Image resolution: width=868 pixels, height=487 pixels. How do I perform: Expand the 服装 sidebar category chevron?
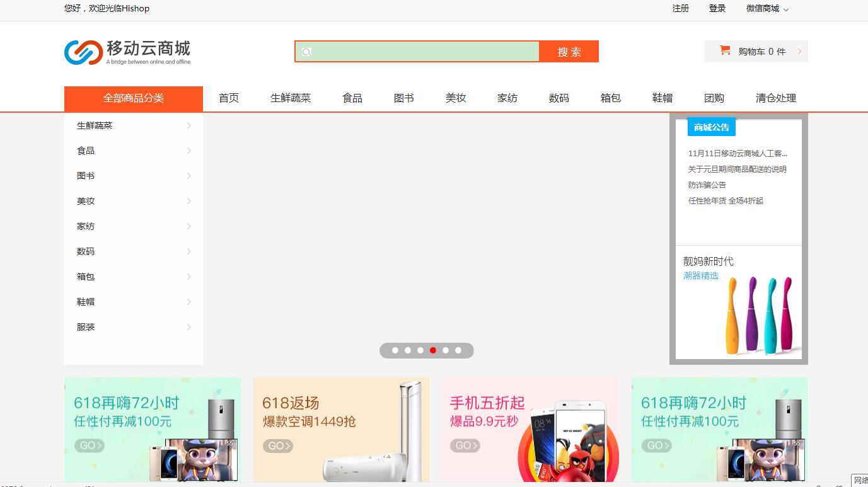[x=189, y=327]
